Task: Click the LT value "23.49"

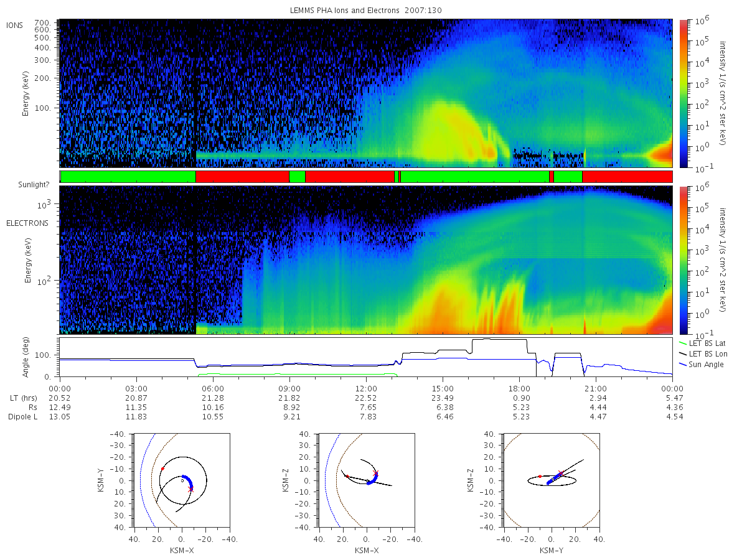Action: click(x=443, y=398)
